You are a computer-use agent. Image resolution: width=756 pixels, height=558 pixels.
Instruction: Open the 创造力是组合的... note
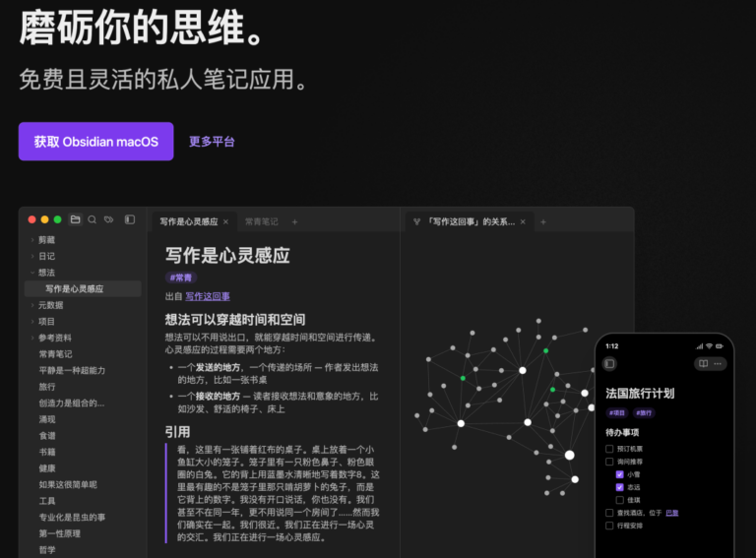[71, 403]
